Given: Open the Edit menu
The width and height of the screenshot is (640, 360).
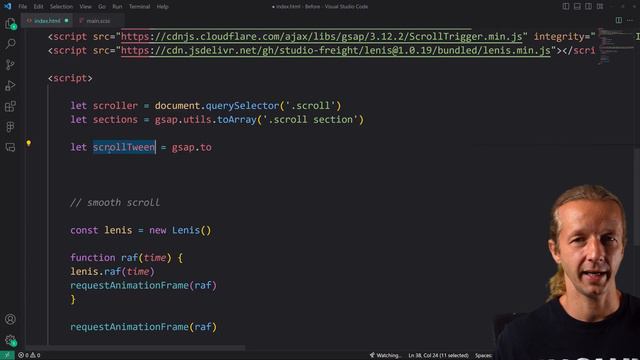Looking at the screenshot, I should (38, 7).
